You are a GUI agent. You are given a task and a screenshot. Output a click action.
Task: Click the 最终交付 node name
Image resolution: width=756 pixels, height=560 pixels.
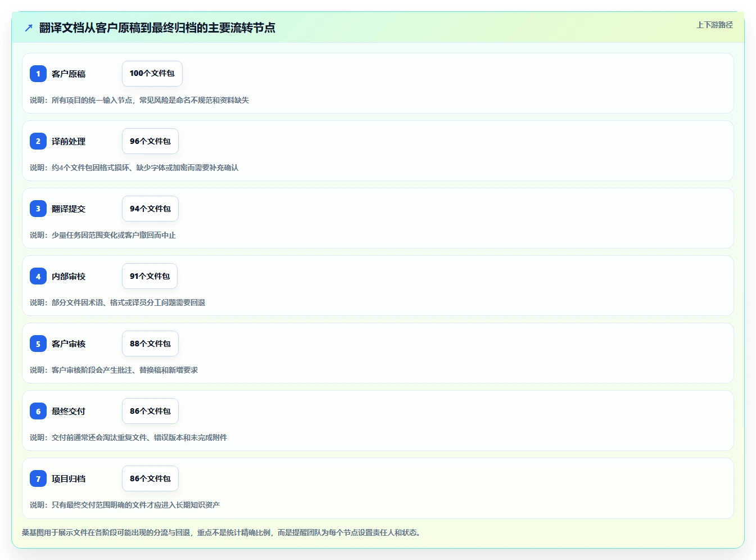pos(69,411)
